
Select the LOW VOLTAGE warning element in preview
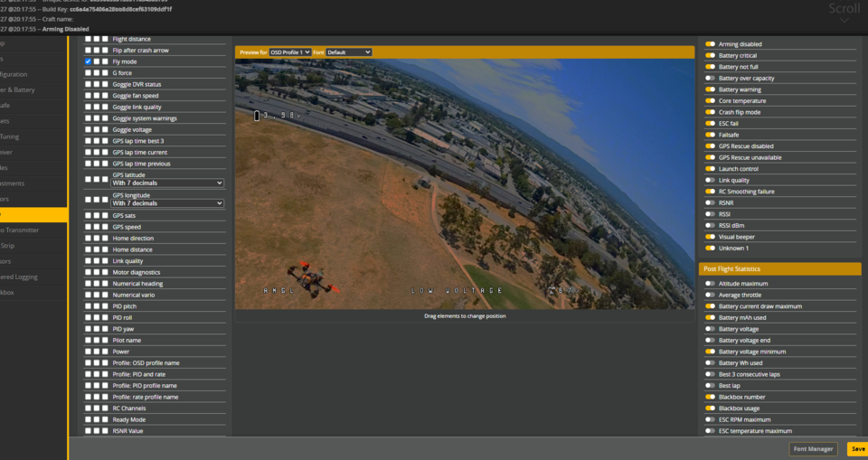click(457, 290)
